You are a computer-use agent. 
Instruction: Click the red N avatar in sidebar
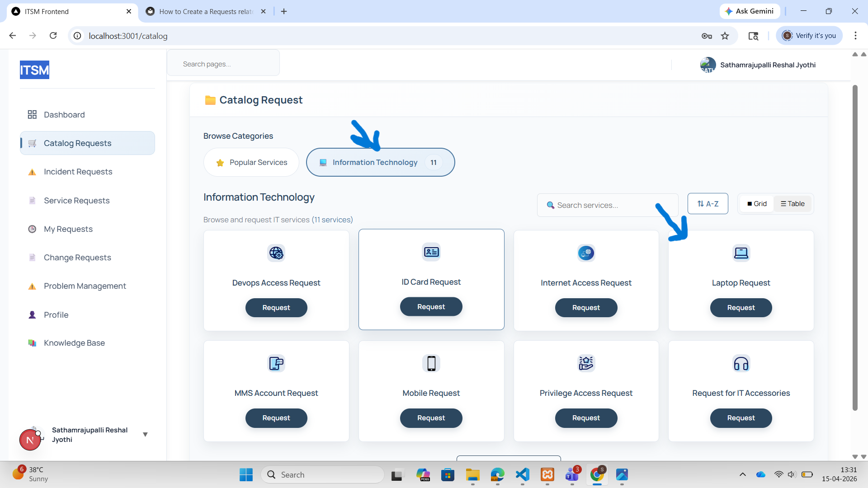click(x=30, y=440)
